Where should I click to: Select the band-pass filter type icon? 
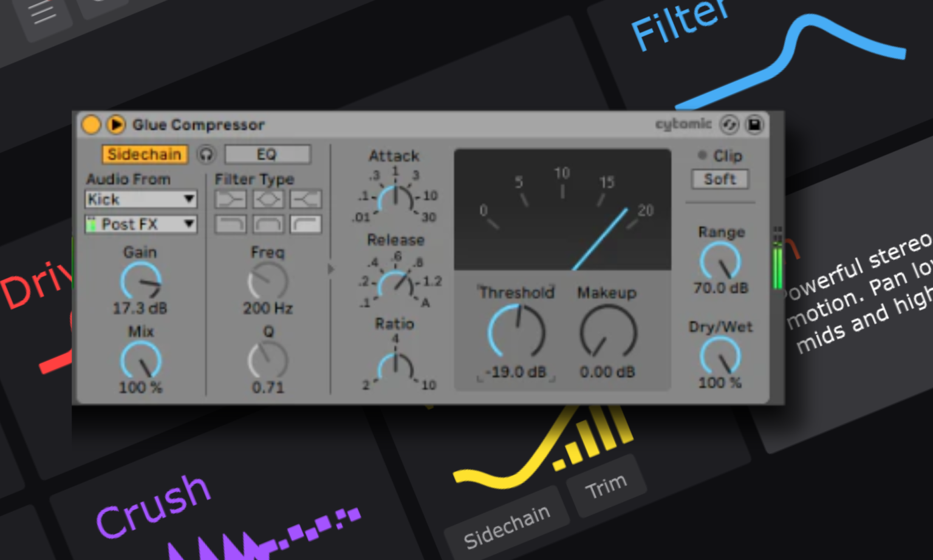click(x=268, y=224)
